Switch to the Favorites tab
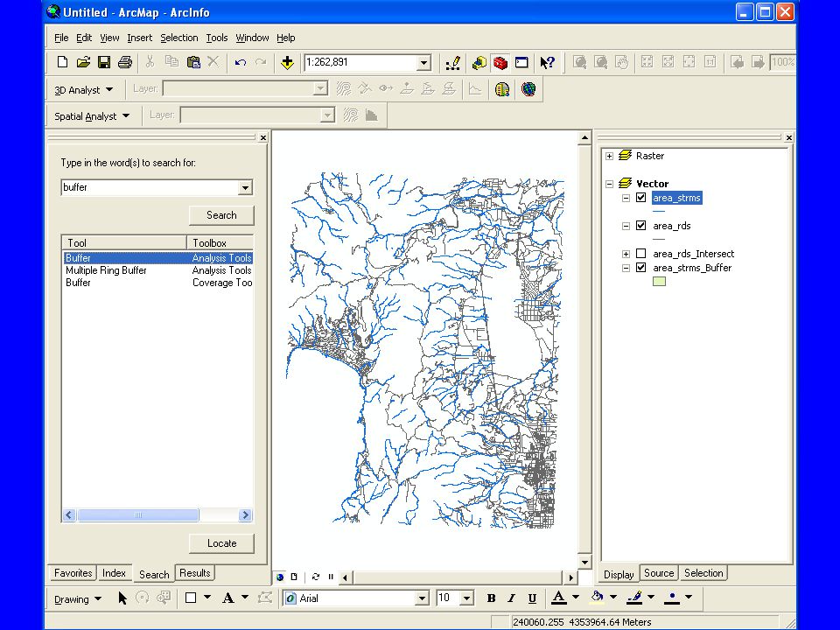Viewport: 840px width, 630px height. (73, 572)
